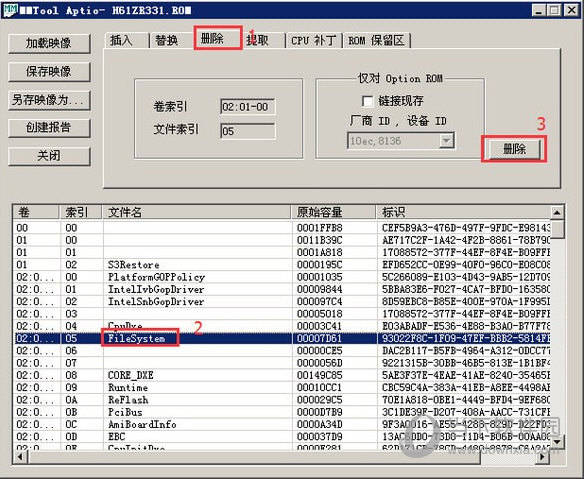Click the vertical scrollbar thumb
Screen dimensions: 584x479
(x=557, y=229)
